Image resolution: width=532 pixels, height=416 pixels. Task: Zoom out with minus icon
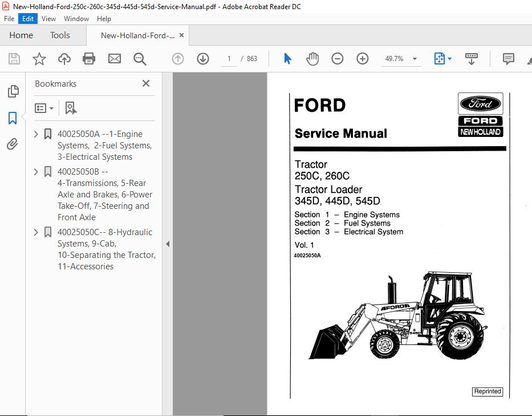(337, 59)
